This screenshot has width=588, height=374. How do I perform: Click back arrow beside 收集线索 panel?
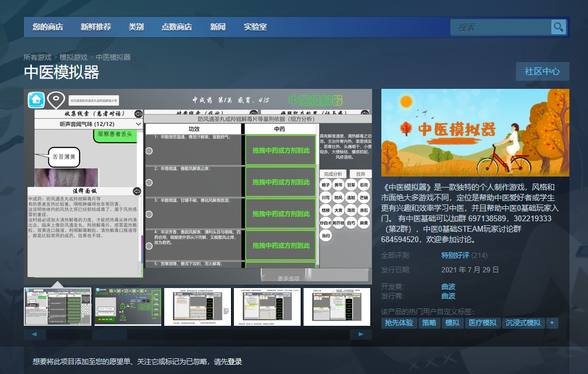(138, 114)
